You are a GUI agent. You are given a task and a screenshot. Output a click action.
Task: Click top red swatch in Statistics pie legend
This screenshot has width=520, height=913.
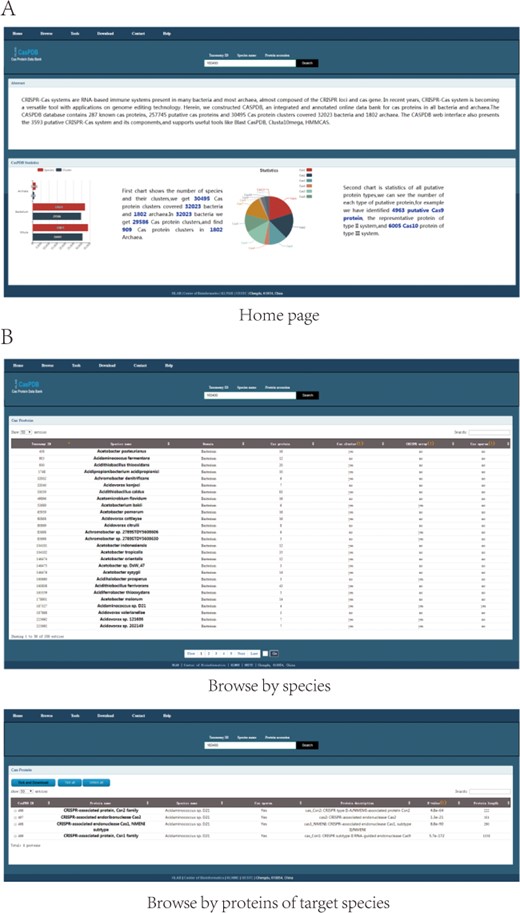pyautogui.click(x=309, y=170)
